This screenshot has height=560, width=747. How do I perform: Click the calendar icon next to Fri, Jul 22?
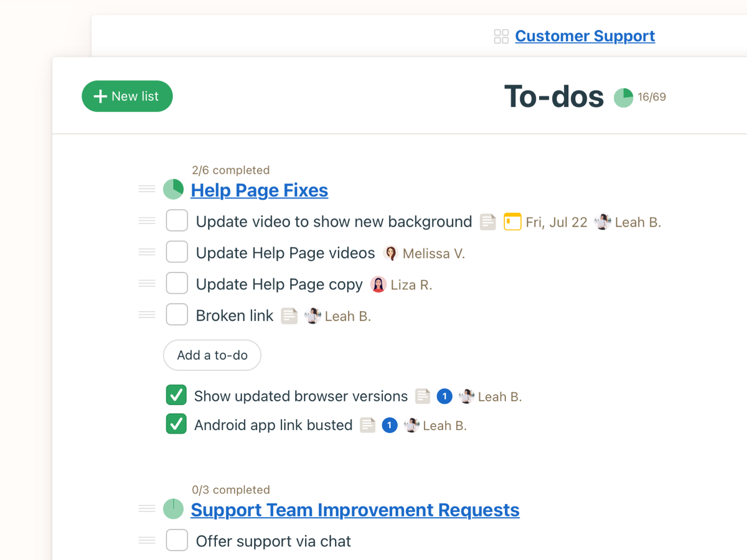click(512, 222)
